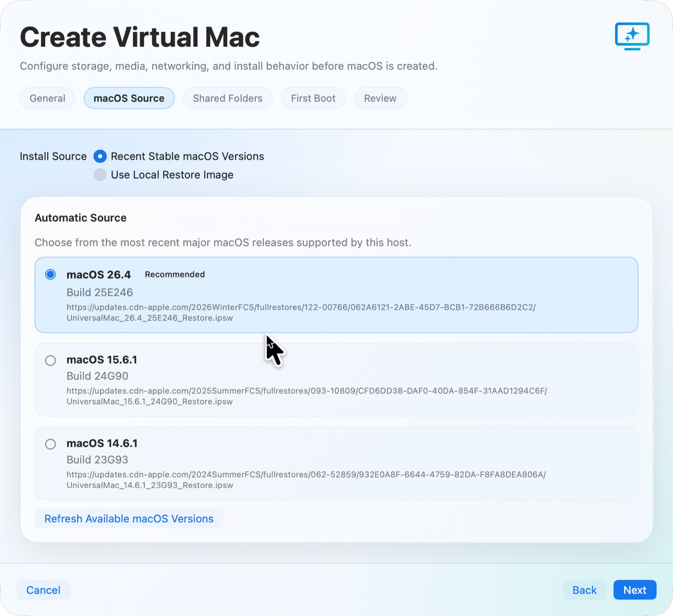Go back to the previous step
This screenshot has height=616, width=673.
click(584, 590)
